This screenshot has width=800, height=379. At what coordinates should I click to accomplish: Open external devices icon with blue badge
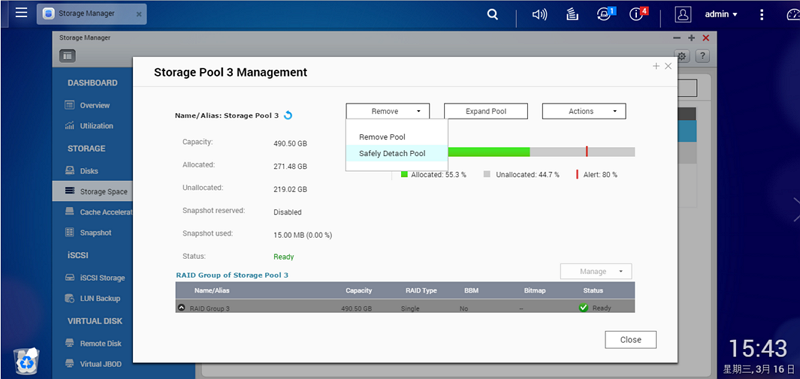pos(606,14)
